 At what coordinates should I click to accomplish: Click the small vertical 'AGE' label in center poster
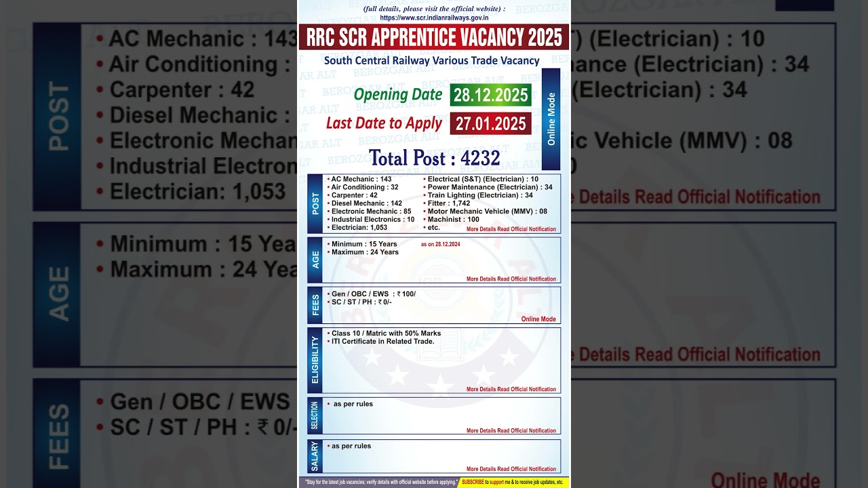(x=315, y=260)
